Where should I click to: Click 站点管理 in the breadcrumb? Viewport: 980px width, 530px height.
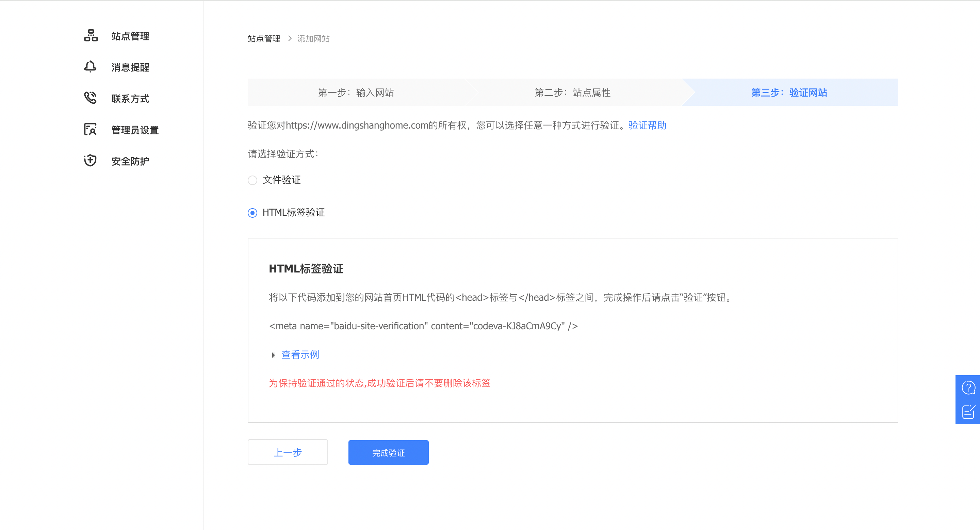pos(264,39)
